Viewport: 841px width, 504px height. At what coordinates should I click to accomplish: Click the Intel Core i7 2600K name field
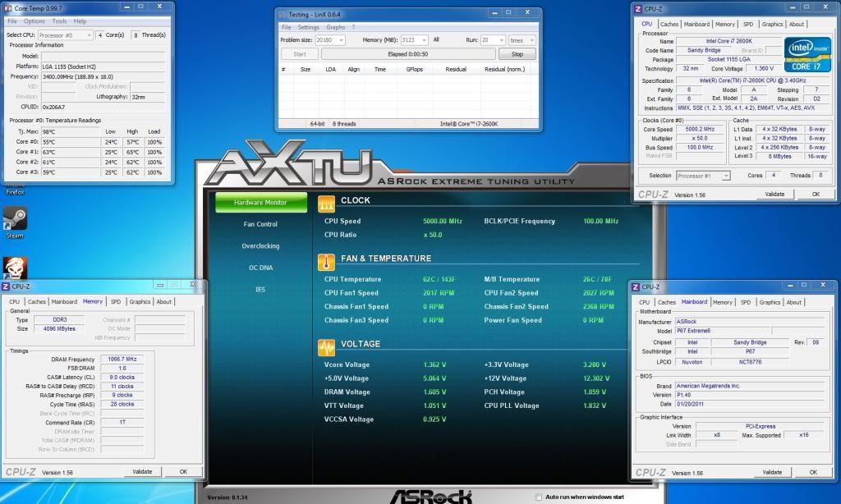click(729, 41)
